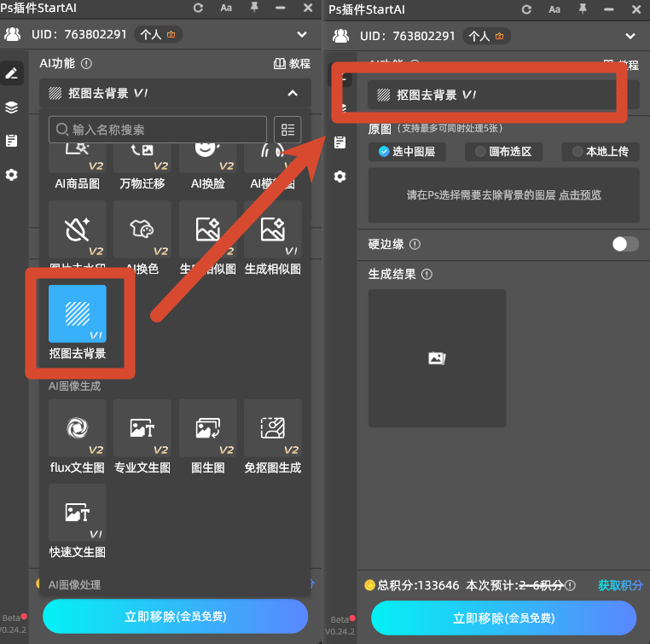Click layer preview area 请在Ps选择需要去除背景的图层
This screenshot has height=644, width=650.
tap(503, 195)
